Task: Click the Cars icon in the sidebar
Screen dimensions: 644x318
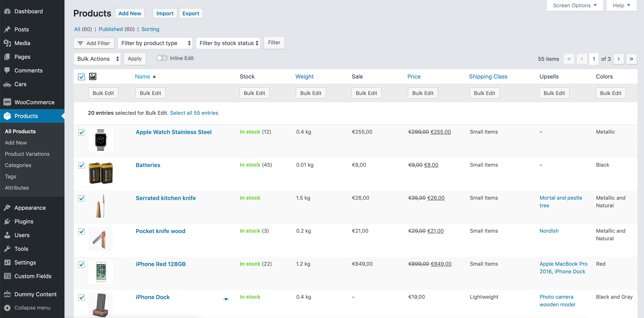Action: pos(7,85)
